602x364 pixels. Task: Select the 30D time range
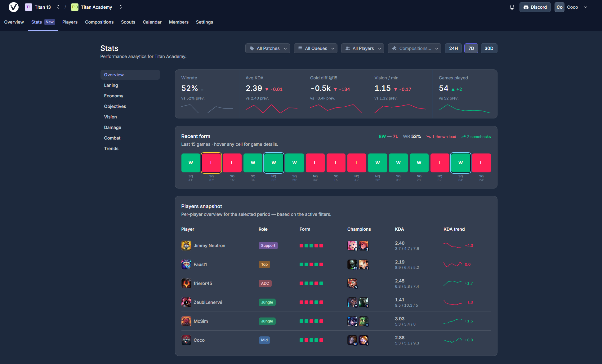489,48
